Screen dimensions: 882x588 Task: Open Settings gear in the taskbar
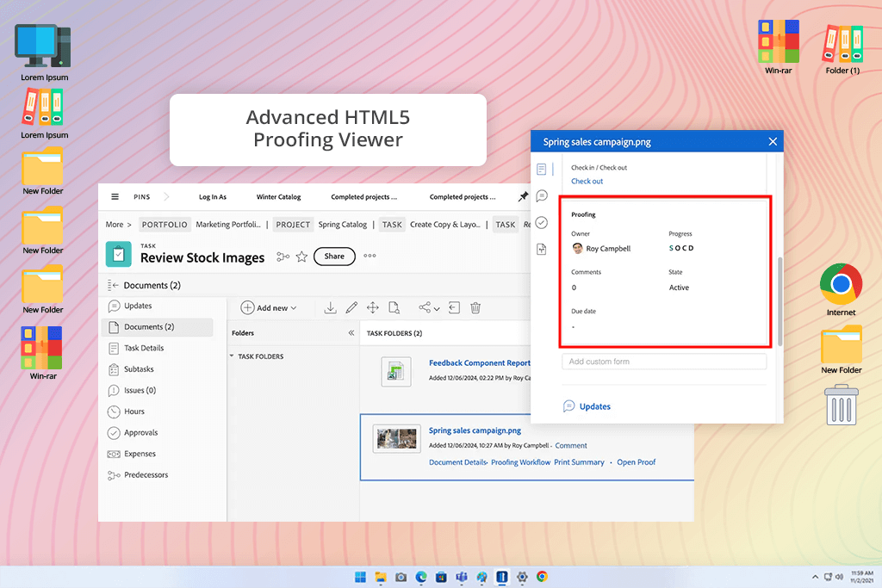522,577
